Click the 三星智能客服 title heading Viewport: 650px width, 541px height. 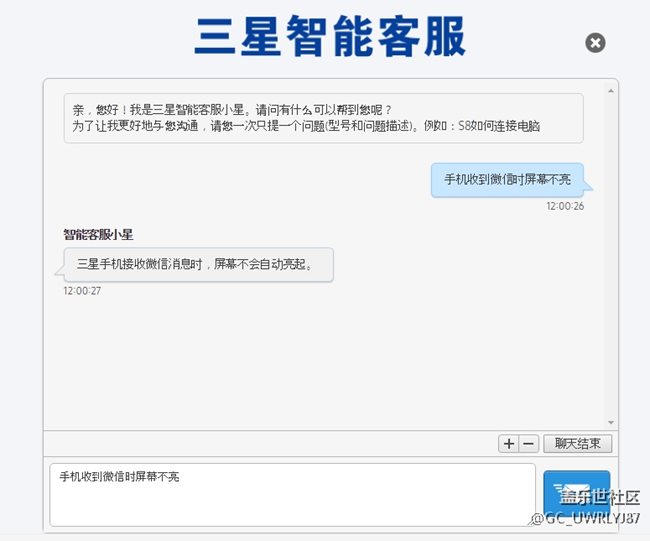click(x=330, y=36)
